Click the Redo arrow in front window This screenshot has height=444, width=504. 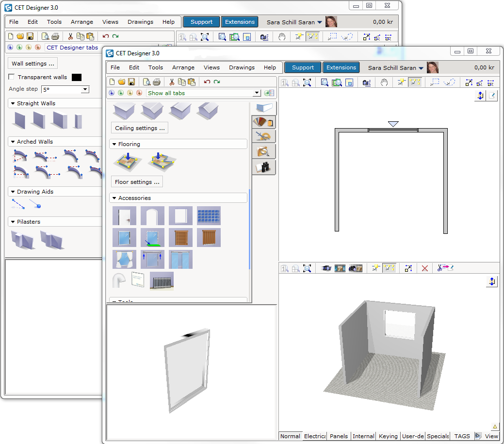(x=217, y=82)
